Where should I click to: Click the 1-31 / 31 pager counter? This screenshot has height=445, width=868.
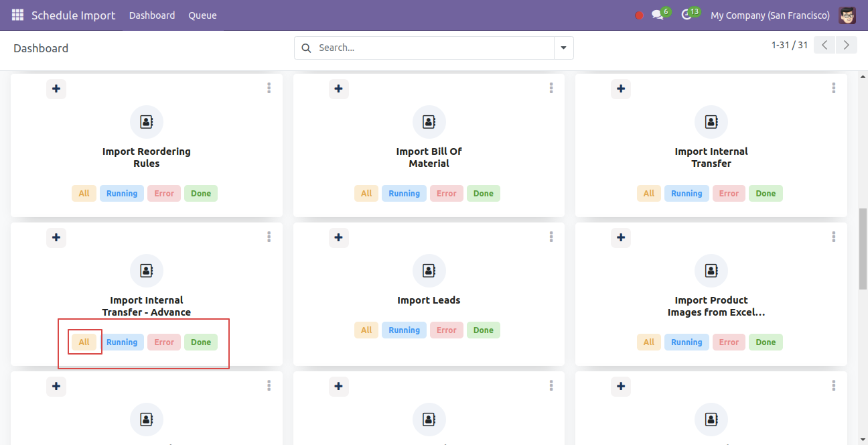pyautogui.click(x=790, y=45)
